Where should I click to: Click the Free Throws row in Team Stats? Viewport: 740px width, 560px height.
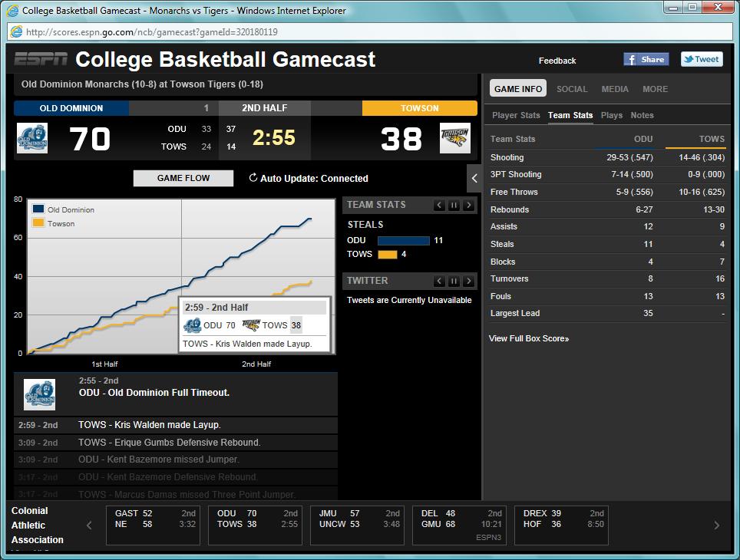point(607,192)
